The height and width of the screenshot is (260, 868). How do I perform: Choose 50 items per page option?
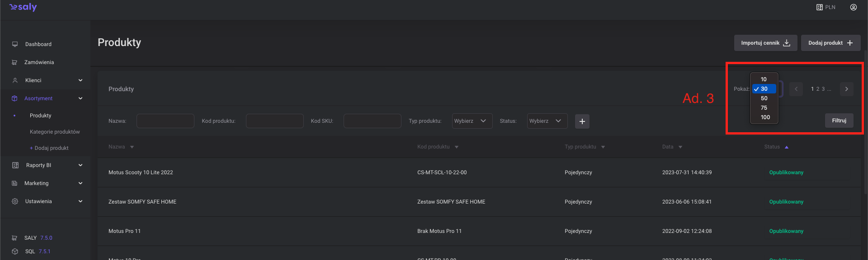click(764, 98)
